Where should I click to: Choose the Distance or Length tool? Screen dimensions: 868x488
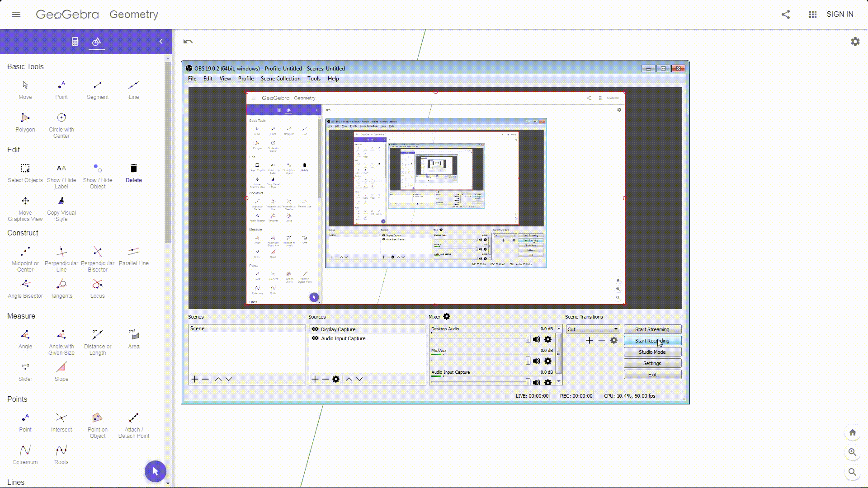tap(97, 335)
